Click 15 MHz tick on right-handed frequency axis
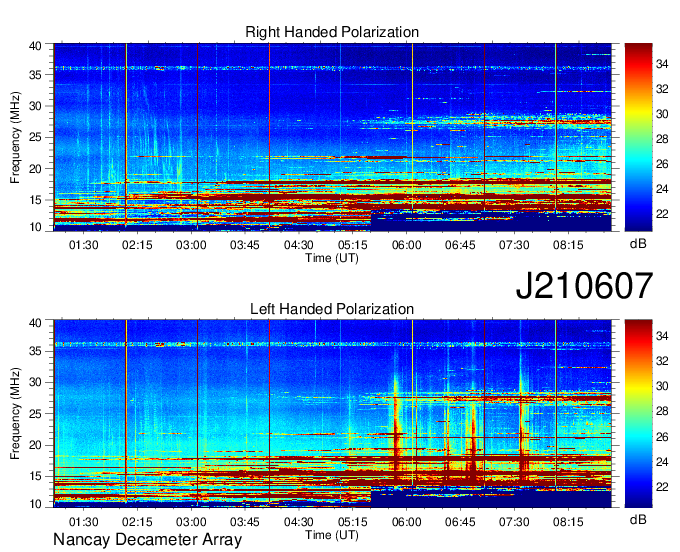The width and height of the screenshot is (680, 552). click(36, 200)
